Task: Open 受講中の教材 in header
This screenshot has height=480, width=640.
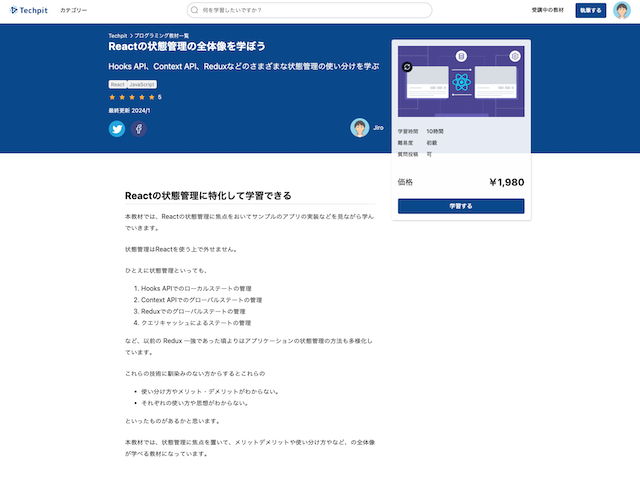Action: (x=547, y=10)
